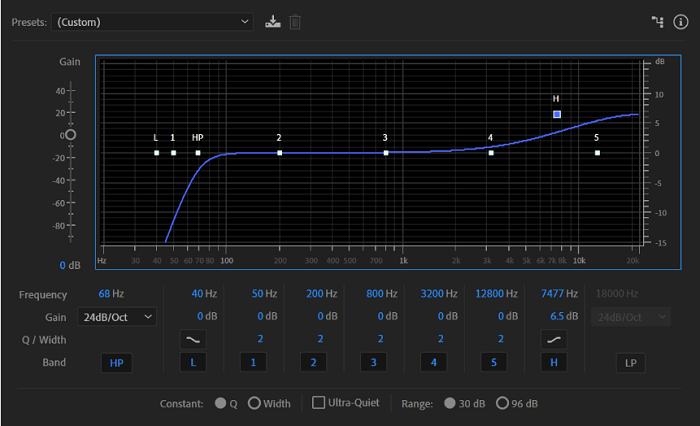Select the Q constant radio button
The width and height of the screenshot is (700, 426).
[220, 403]
